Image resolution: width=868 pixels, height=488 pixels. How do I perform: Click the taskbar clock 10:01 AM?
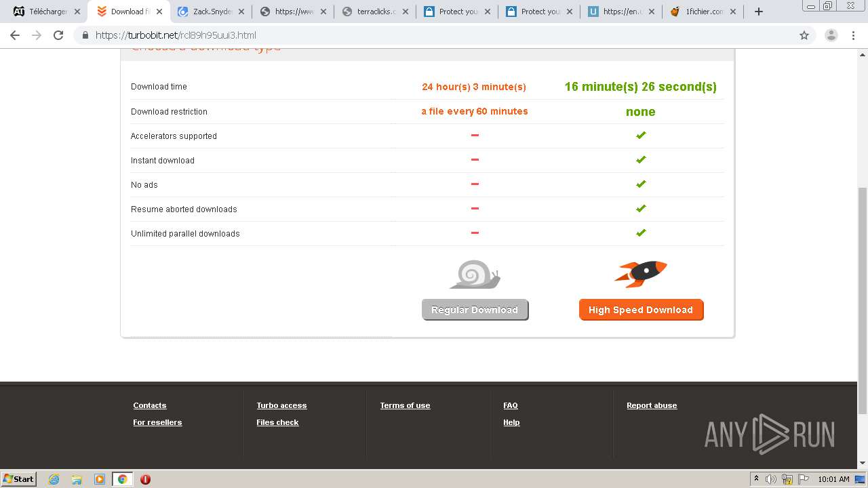[x=833, y=479]
